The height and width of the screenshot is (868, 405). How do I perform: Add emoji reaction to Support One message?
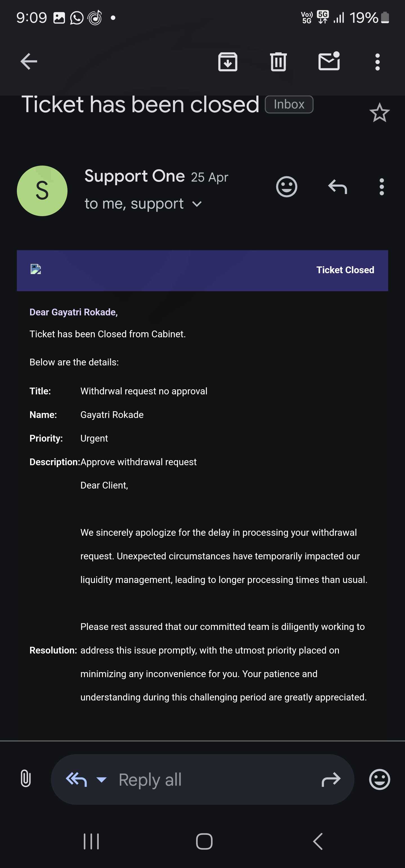click(286, 187)
